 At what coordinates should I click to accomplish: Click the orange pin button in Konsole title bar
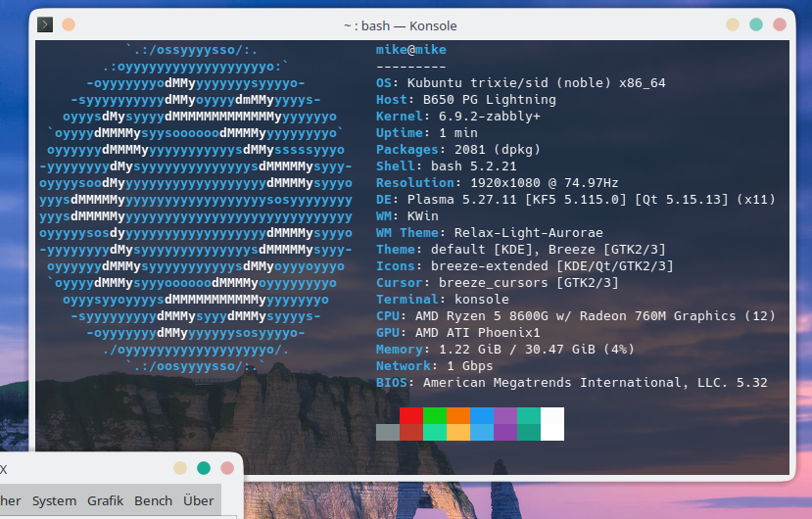coord(69,24)
